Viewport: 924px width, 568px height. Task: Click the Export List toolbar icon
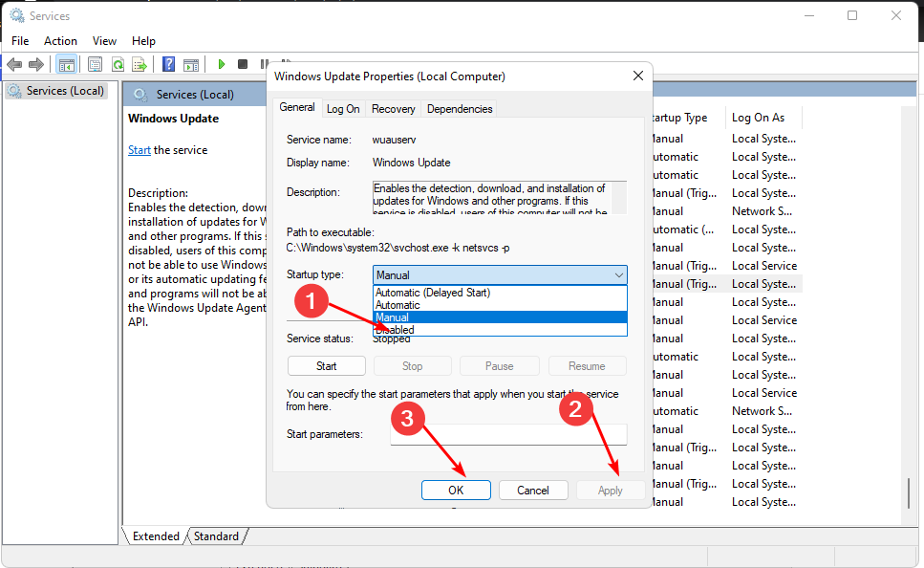(x=140, y=64)
